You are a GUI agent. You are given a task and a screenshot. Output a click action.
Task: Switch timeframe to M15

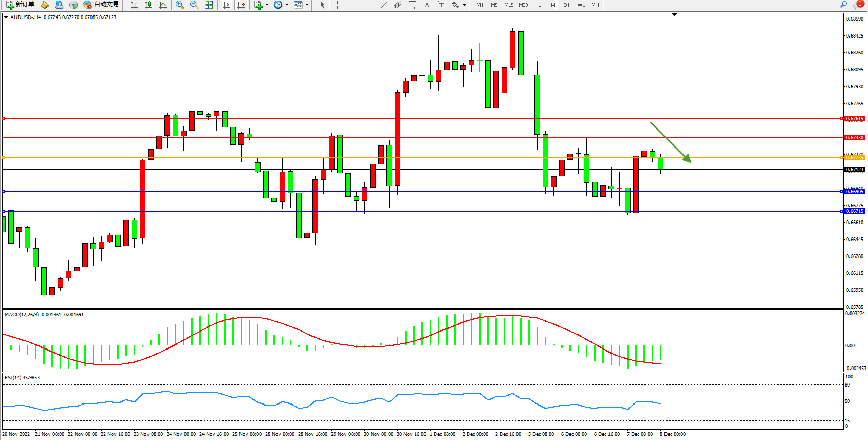(x=509, y=5)
